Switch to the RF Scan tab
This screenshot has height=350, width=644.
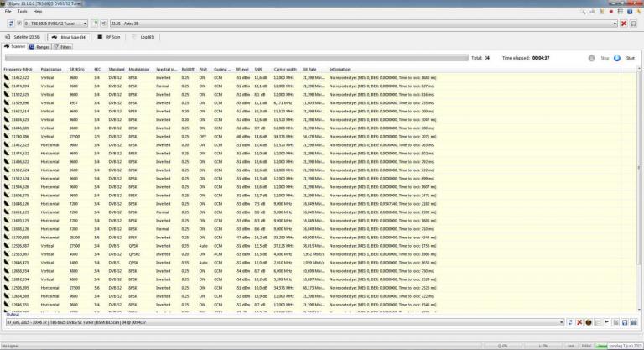point(109,37)
